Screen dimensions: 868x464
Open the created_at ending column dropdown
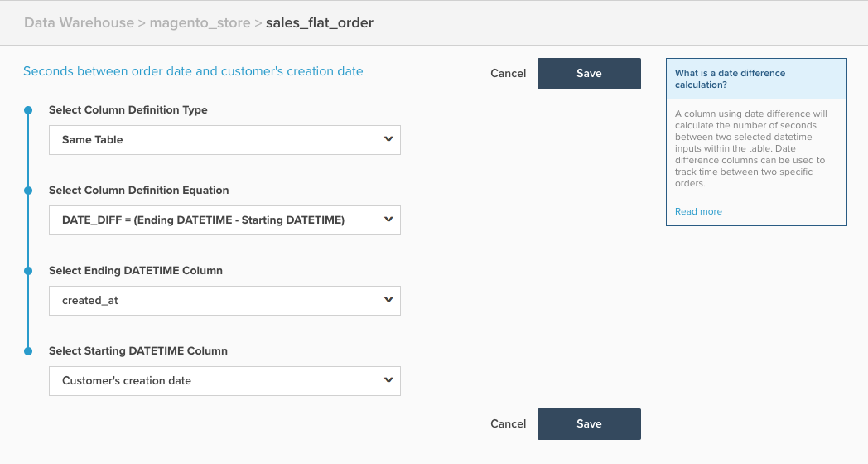point(224,301)
